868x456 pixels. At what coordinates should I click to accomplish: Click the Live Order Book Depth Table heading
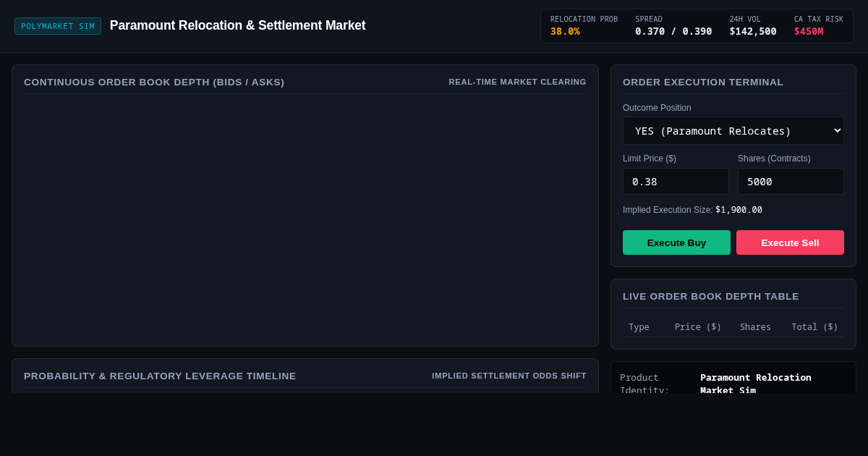(711, 296)
